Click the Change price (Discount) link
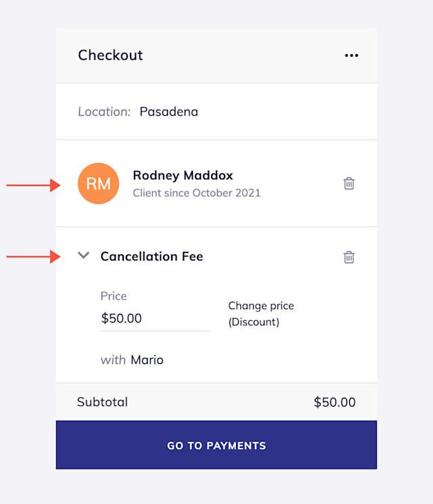Image resolution: width=433 pixels, height=504 pixels. point(261,314)
